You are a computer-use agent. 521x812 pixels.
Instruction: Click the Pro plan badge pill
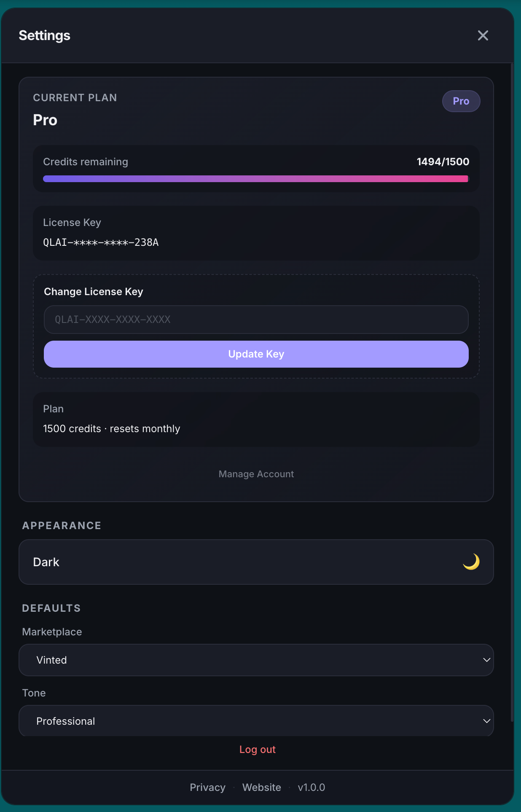(x=461, y=101)
